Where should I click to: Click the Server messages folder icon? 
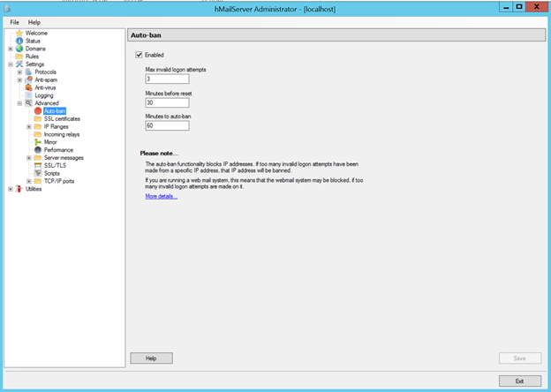coord(38,158)
